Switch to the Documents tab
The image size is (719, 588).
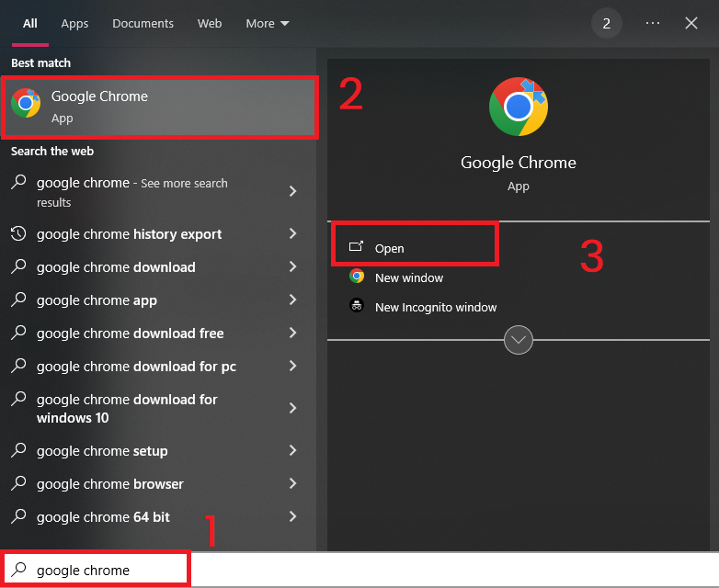tap(143, 23)
